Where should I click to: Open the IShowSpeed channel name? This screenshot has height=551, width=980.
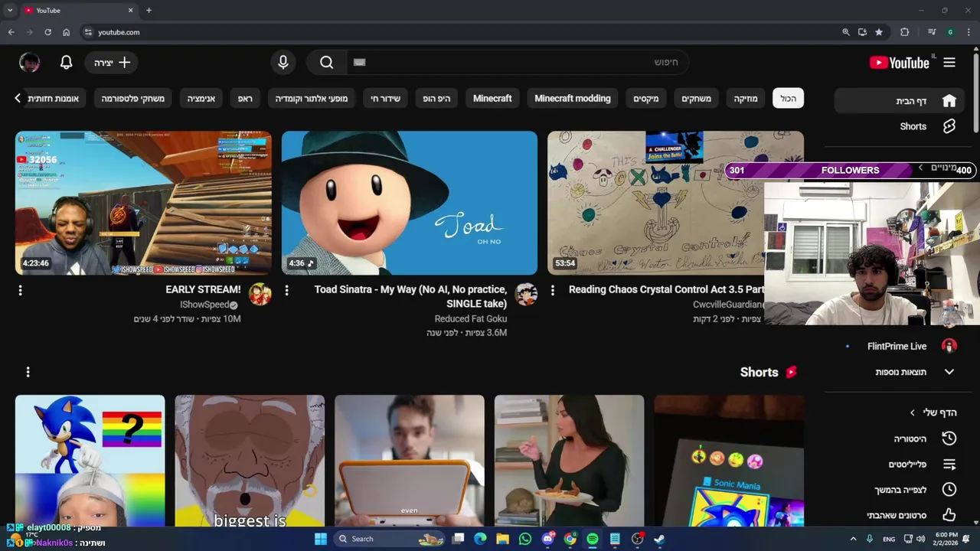point(204,305)
